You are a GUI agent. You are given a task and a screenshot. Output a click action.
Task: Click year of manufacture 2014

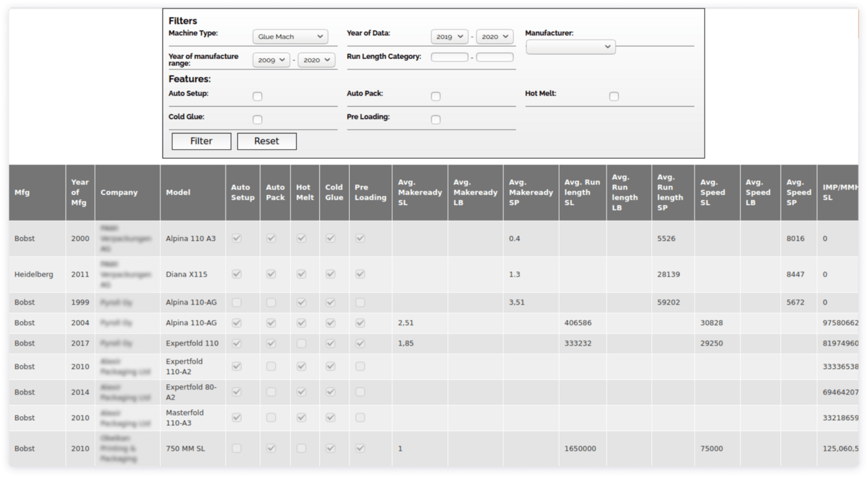80,392
